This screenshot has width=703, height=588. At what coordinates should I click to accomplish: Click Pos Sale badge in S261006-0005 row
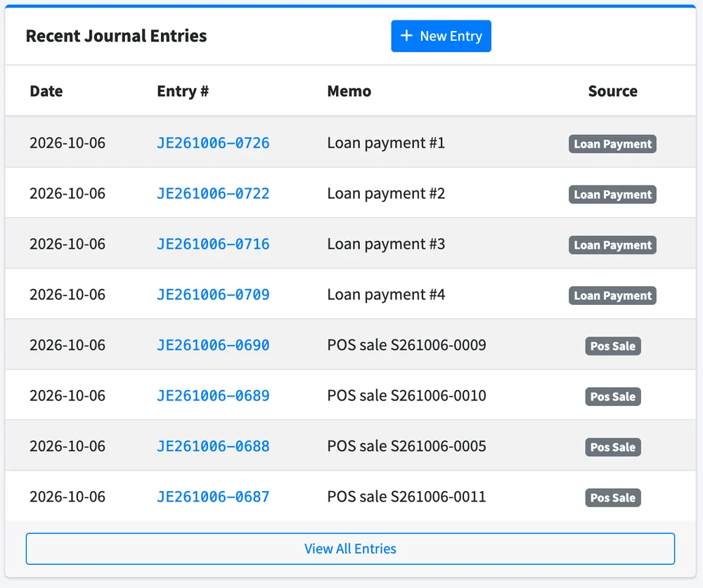coord(613,447)
